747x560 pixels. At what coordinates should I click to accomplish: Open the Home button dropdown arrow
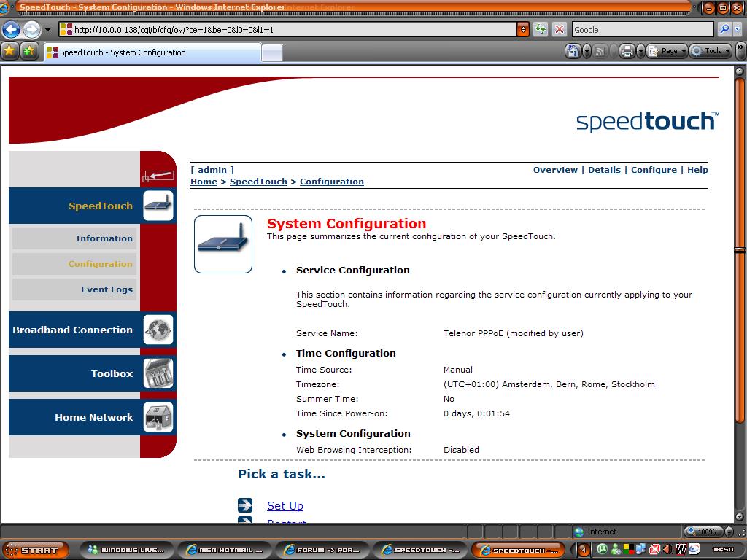pos(587,51)
